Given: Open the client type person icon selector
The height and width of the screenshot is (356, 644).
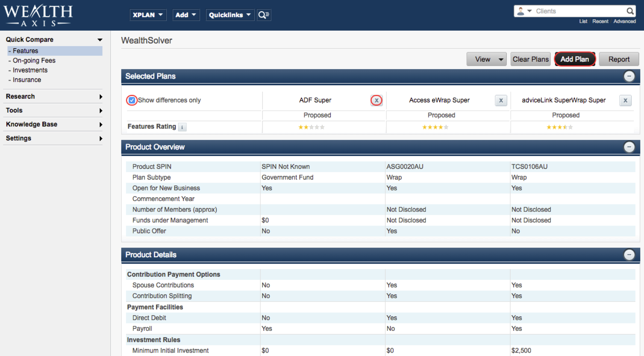Looking at the screenshot, I should 524,11.
